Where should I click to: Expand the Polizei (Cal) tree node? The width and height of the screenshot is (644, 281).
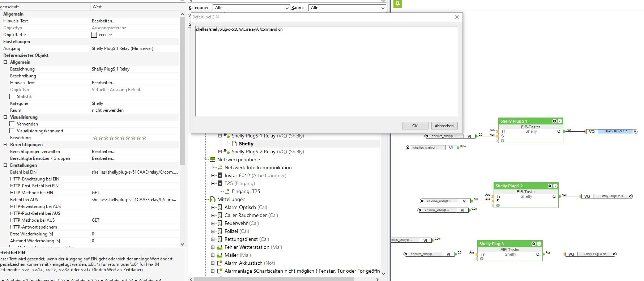[213, 231]
